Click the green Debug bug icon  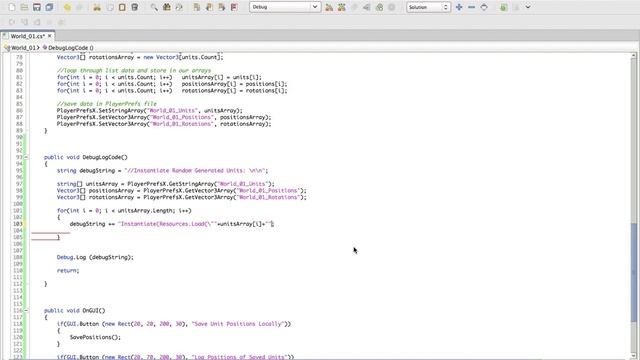[x=380, y=7]
